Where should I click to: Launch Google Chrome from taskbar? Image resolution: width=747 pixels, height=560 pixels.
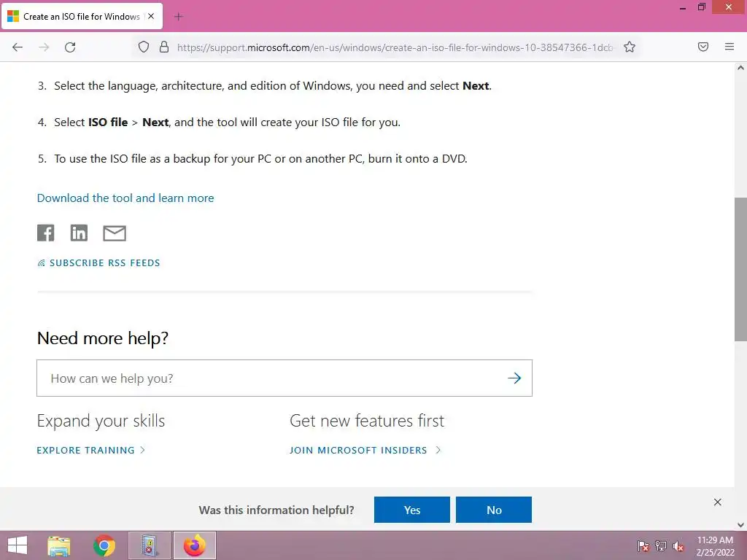pos(104,545)
